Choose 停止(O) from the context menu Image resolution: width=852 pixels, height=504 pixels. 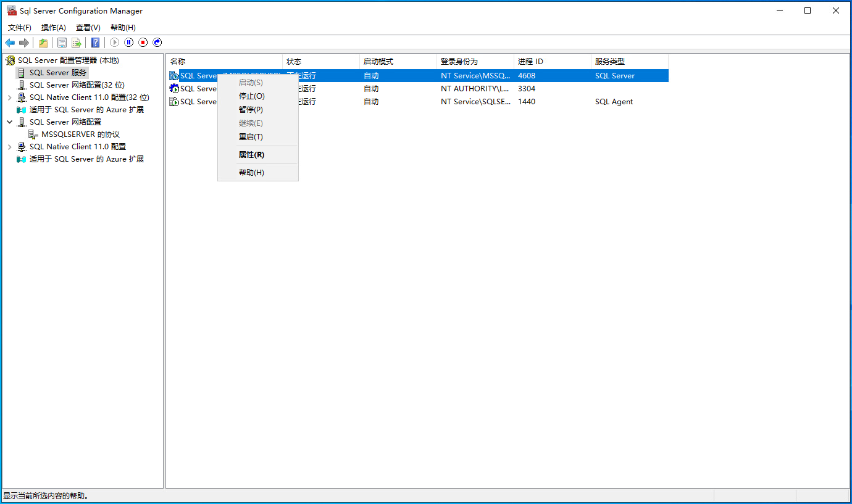258,96
